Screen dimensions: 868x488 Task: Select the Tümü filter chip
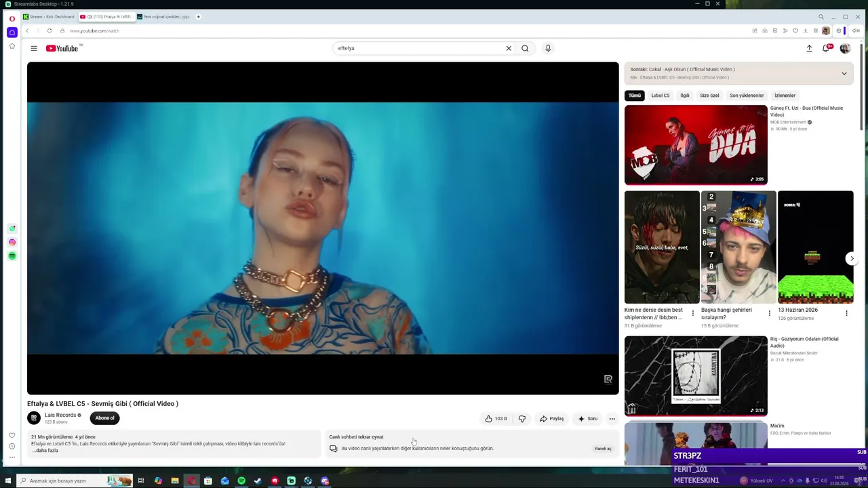[x=634, y=96]
